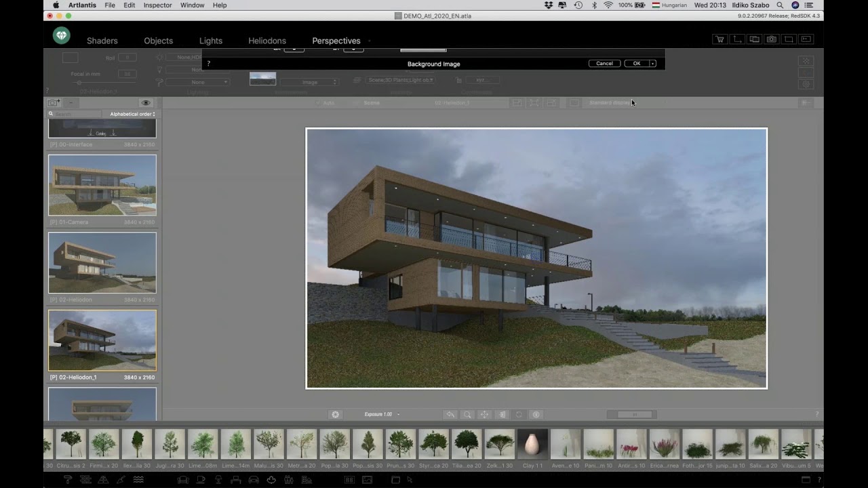Open the Inspector menu in the menu bar
The image size is (868, 488).
click(x=157, y=5)
